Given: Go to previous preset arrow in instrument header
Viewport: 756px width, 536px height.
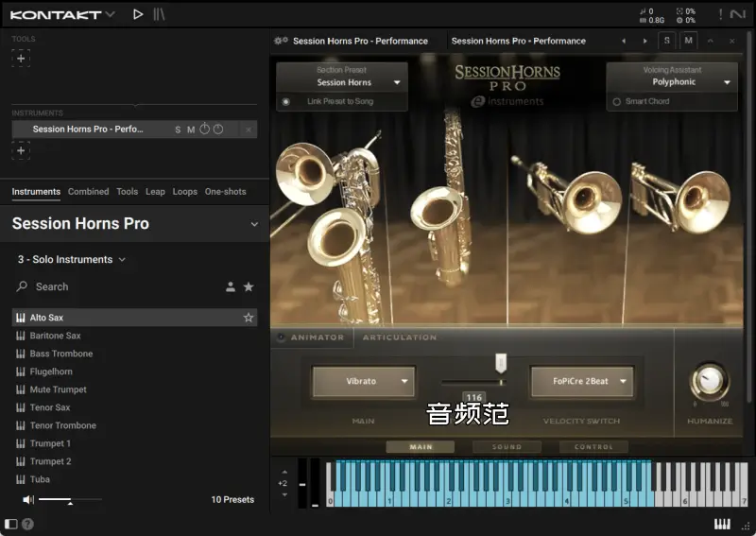Looking at the screenshot, I should [x=624, y=41].
